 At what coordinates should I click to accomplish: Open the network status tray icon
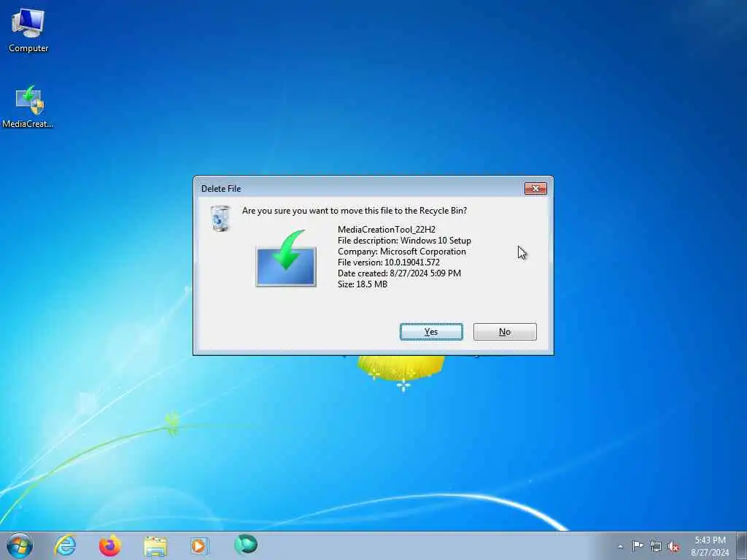point(656,547)
